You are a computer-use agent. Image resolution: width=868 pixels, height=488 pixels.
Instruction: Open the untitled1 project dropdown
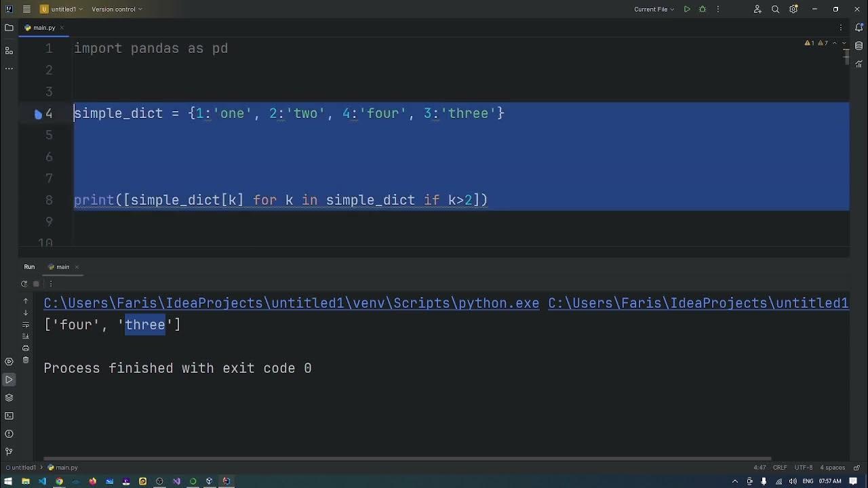(61, 9)
